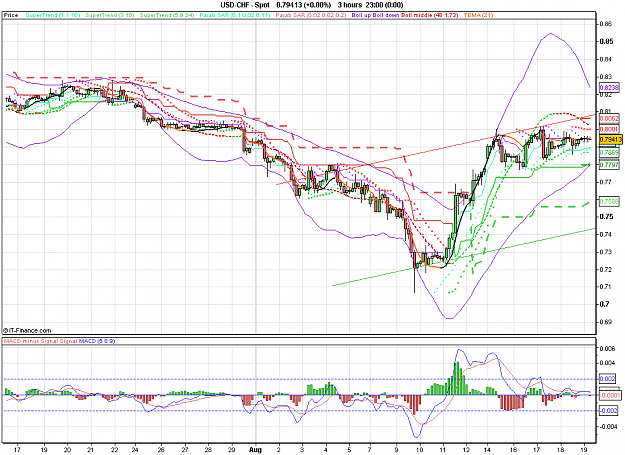Click the red 0.8062 value tag
Viewport: 625px width, 455px height.
coord(609,118)
